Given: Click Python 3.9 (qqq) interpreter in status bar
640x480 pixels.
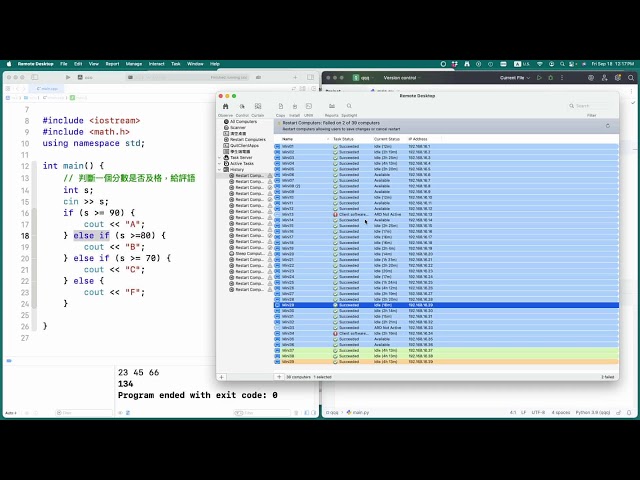Looking at the screenshot, I should (x=593, y=413).
